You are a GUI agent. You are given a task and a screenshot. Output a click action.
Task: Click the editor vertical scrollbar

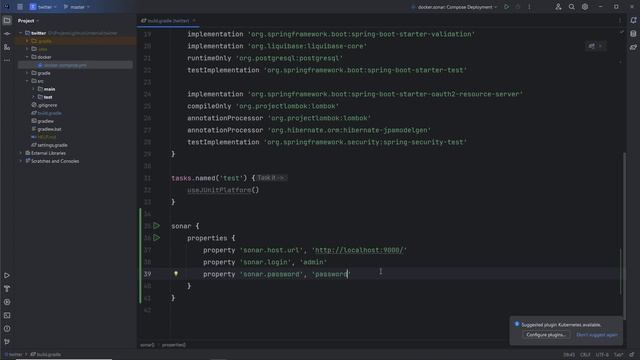(624, 235)
